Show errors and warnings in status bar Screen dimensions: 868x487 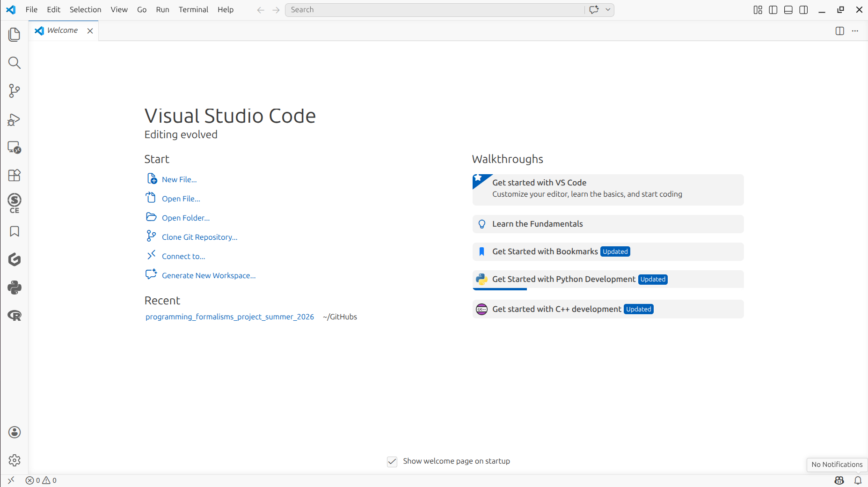[x=41, y=480]
